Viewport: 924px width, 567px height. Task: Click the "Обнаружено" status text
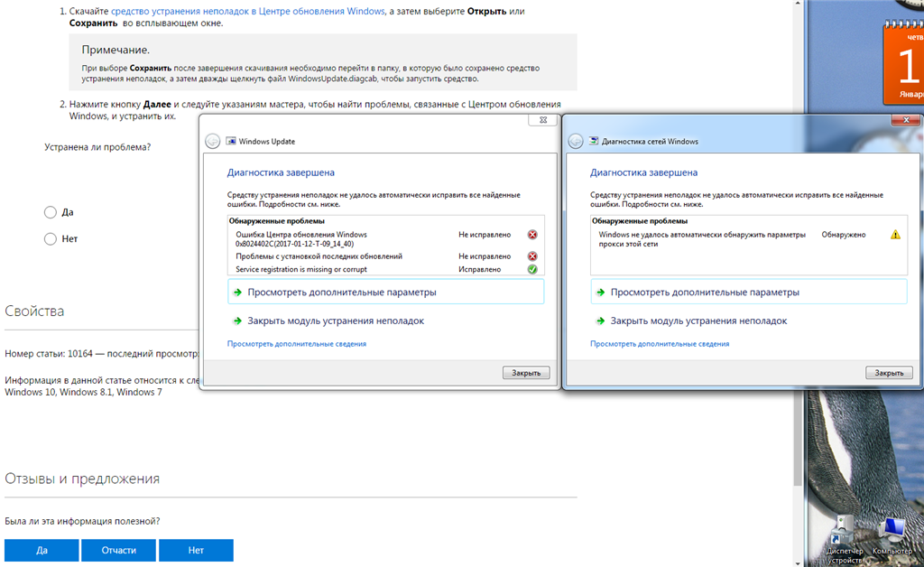844,235
